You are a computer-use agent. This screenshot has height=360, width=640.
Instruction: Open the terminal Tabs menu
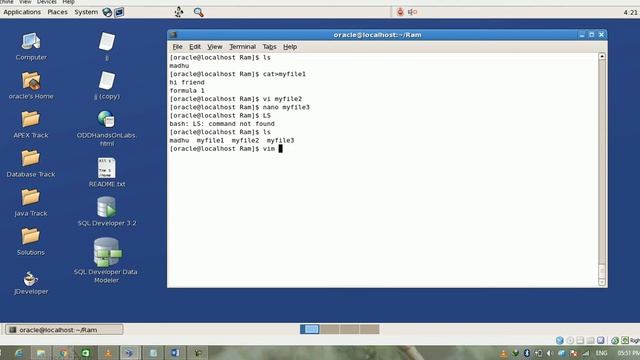(x=269, y=47)
